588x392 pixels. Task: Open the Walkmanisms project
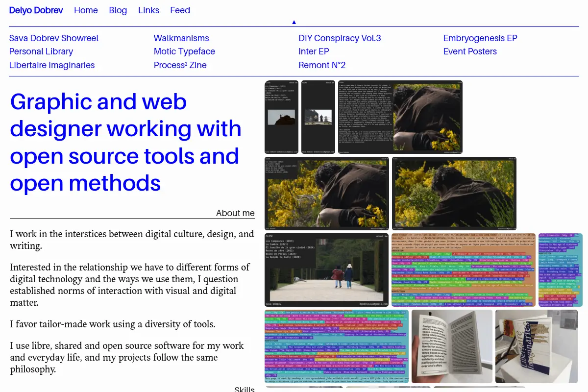point(181,38)
